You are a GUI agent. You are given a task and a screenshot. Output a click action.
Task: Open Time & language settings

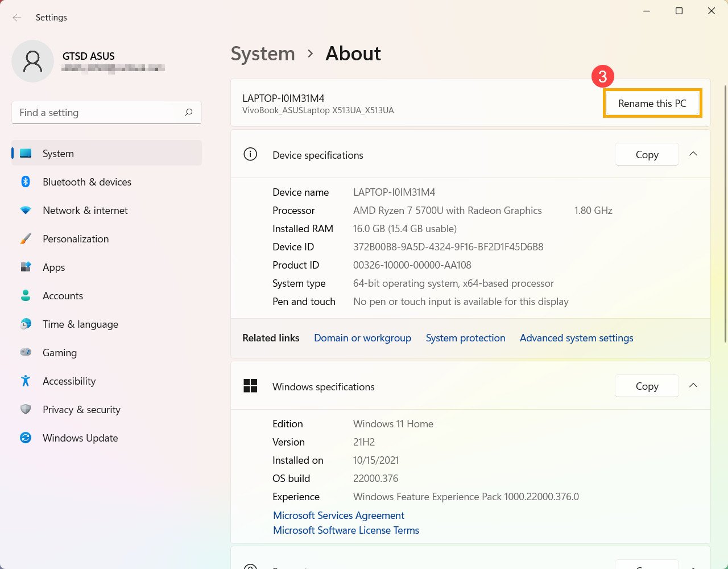click(107, 324)
